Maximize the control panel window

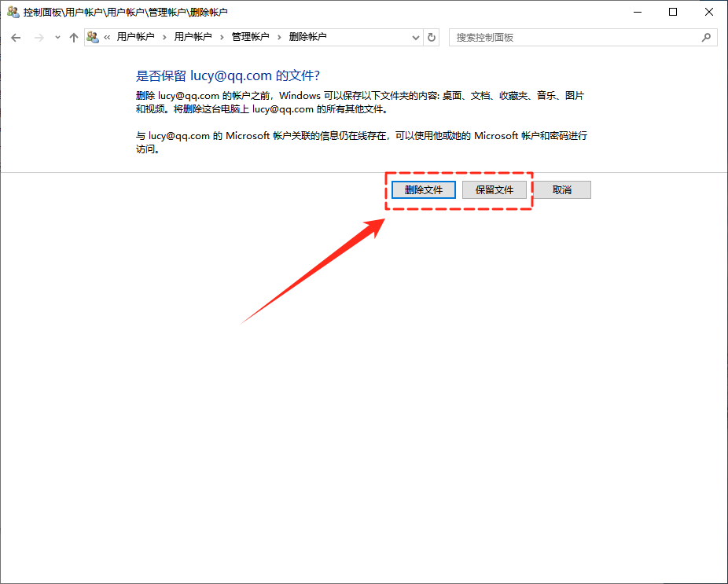point(673,12)
